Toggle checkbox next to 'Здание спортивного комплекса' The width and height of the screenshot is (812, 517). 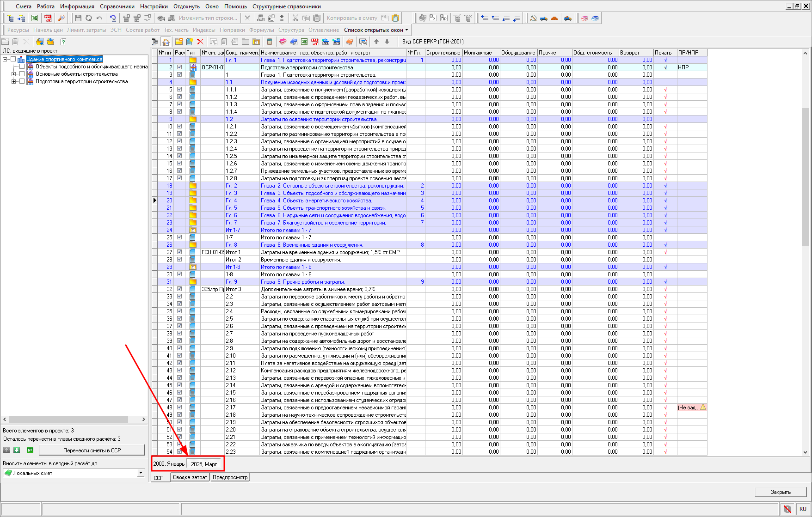[x=13, y=59]
